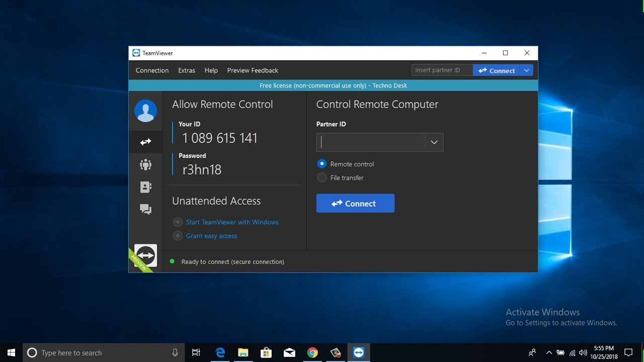Click TeamViewer title bar logo icon
The image size is (644, 362).
coord(136,53)
